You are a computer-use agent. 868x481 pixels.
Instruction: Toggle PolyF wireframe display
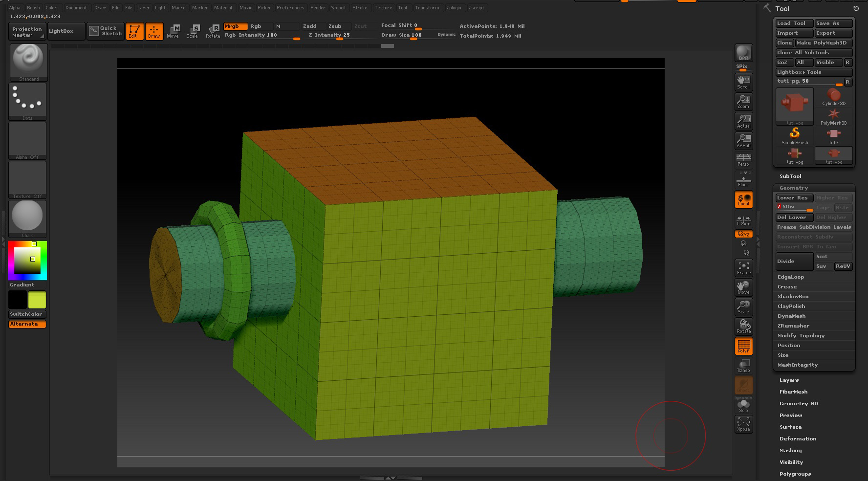tap(743, 346)
